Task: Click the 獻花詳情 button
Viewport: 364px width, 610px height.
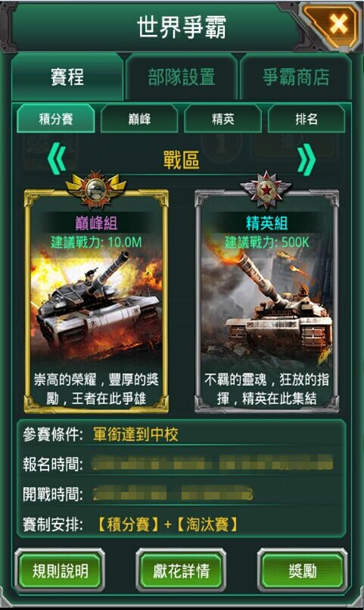Action: [181, 571]
